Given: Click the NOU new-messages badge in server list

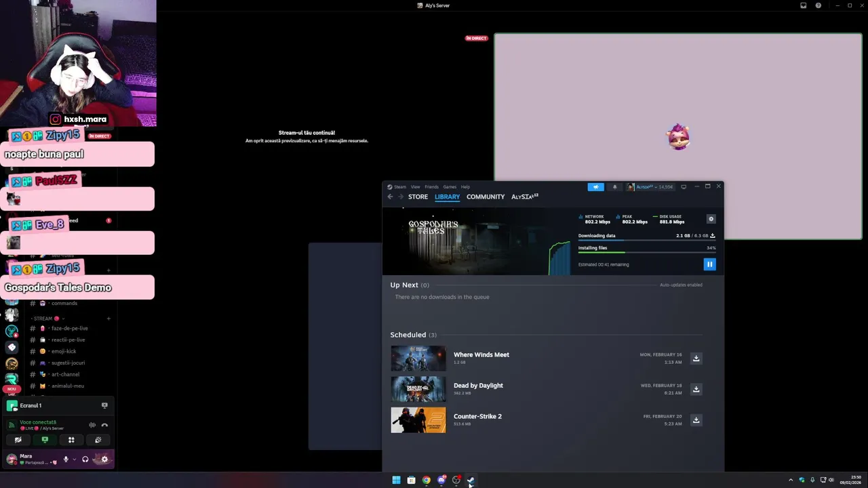Looking at the screenshot, I should click(12, 389).
